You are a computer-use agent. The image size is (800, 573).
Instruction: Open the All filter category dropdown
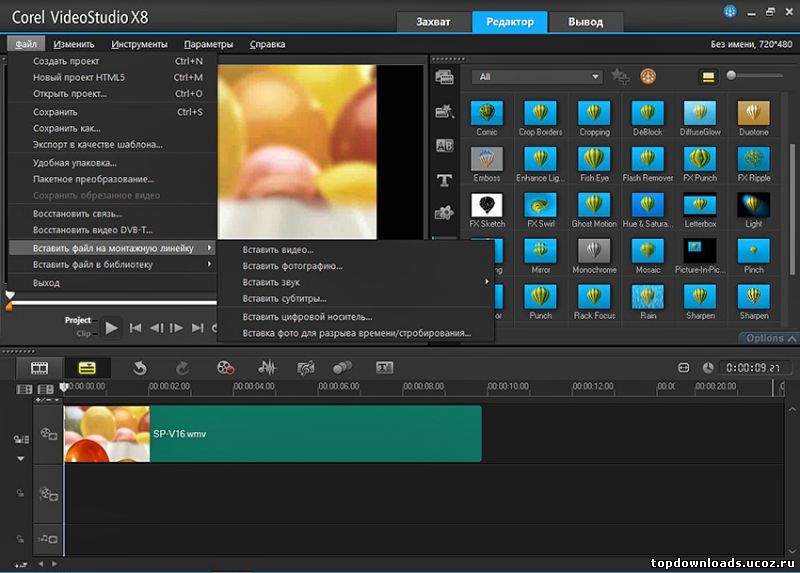tap(536, 77)
